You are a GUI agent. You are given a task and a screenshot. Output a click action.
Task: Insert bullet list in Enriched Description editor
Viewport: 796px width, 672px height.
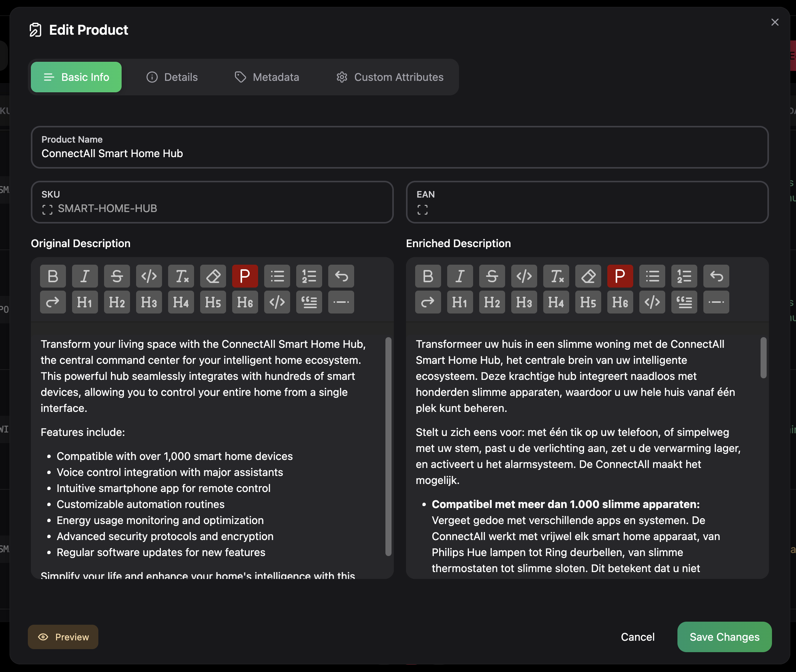(x=652, y=276)
